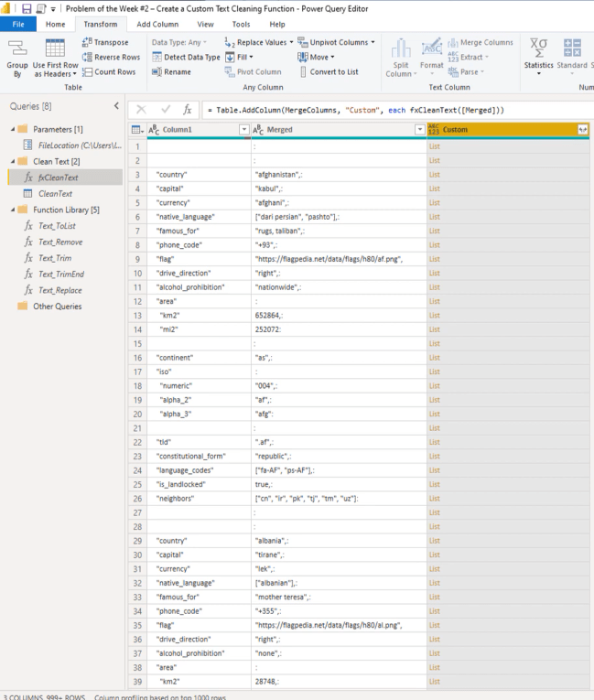Confirm formula with checkmark button
Viewport: 594px width, 700px height.
coord(166,110)
